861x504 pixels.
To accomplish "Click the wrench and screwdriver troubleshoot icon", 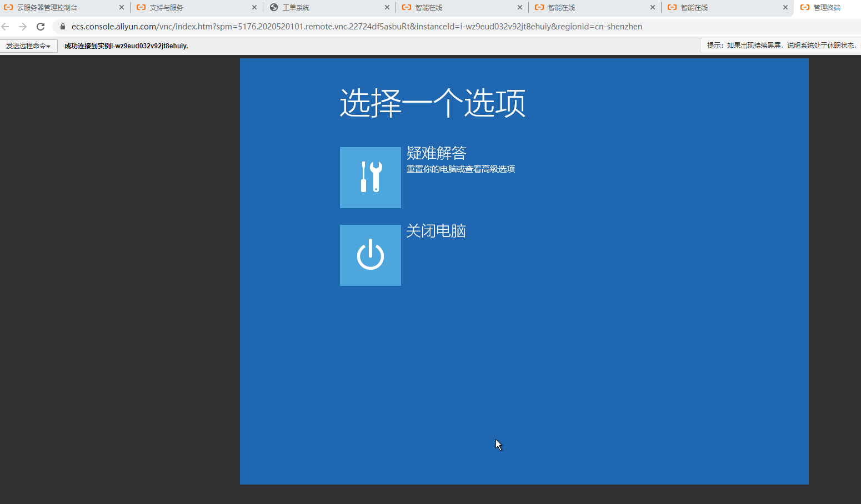I will tap(370, 177).
